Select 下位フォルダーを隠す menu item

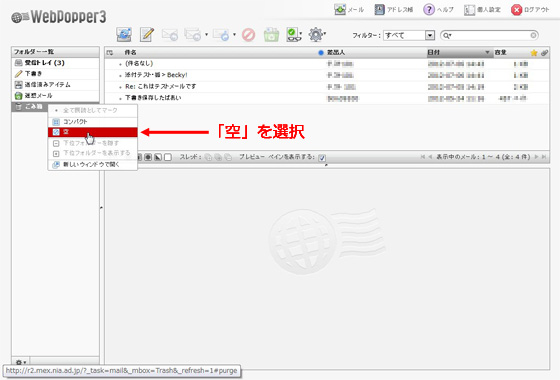92,143
